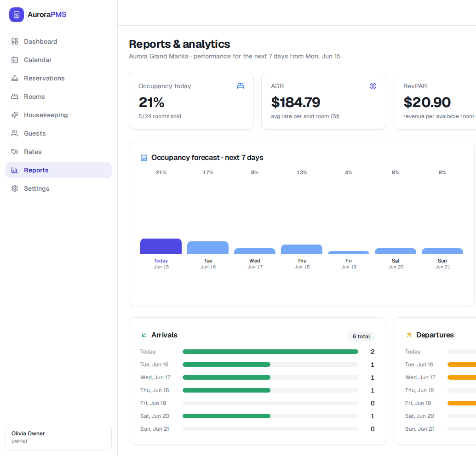Click the 17% label above Tuesday bar

point(208,172)
